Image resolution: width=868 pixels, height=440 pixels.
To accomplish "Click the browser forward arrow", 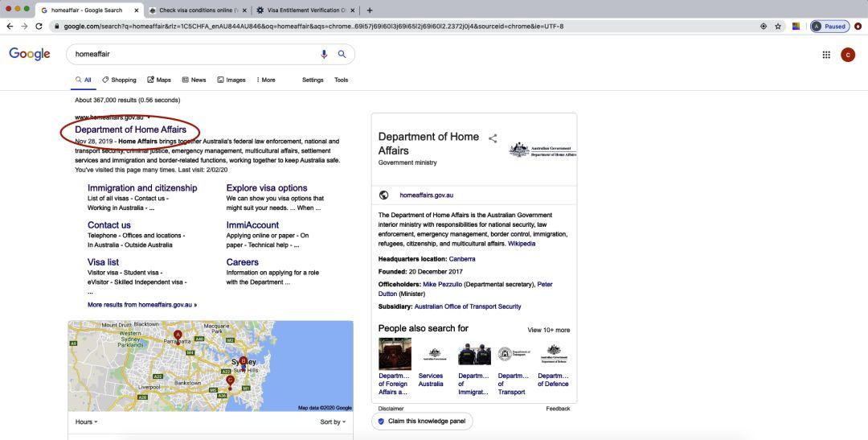I will coord(24,26).
